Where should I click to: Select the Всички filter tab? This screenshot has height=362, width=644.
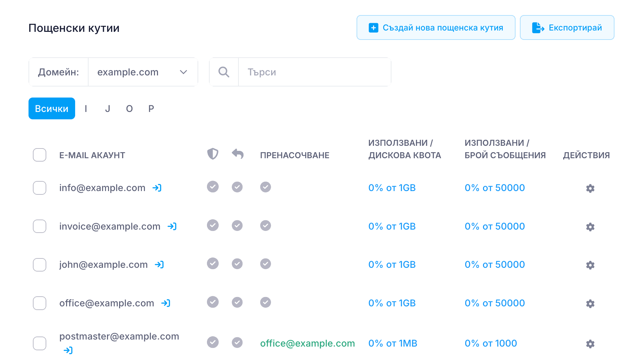pyautogui.click(x=52, y=109)
